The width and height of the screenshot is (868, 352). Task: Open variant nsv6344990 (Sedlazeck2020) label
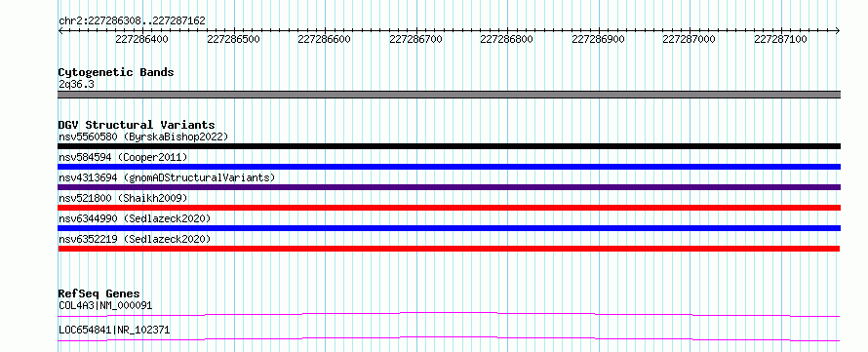coord(135,218)
